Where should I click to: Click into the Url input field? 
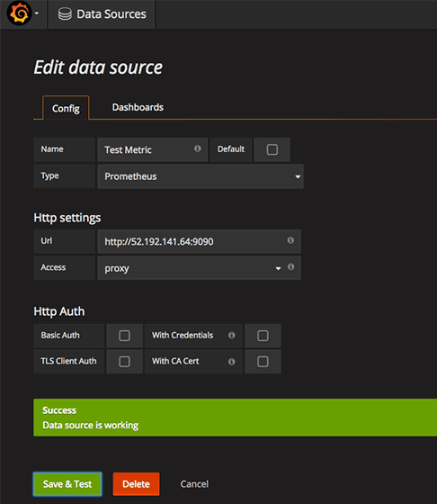tap(199, 241)
